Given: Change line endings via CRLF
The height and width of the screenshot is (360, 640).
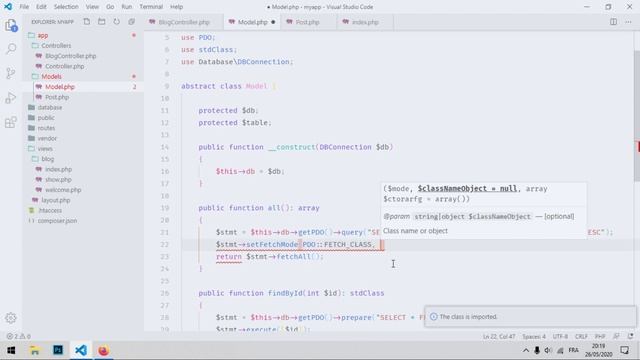Looking at the screenshot, I should tap(581, 336).
